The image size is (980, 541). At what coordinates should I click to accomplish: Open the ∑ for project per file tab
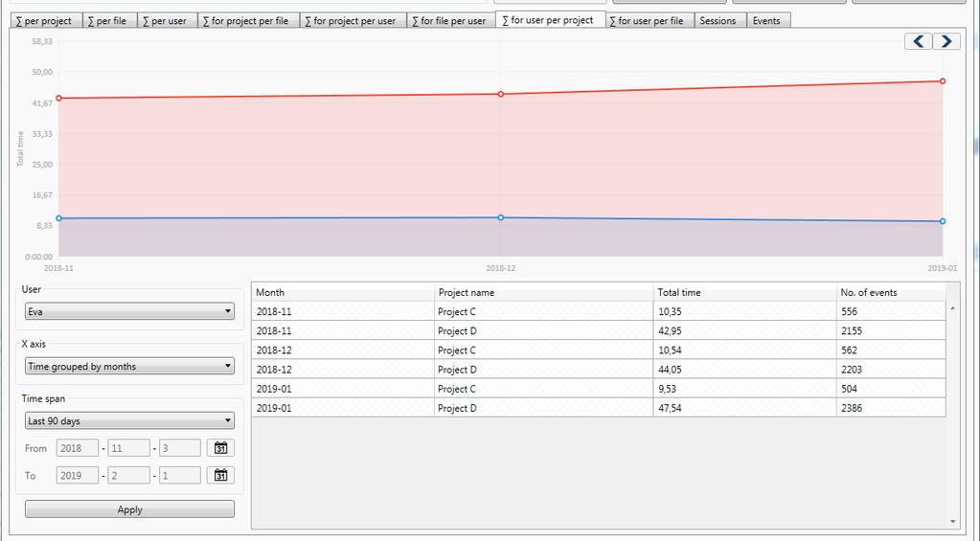(248, 21)
